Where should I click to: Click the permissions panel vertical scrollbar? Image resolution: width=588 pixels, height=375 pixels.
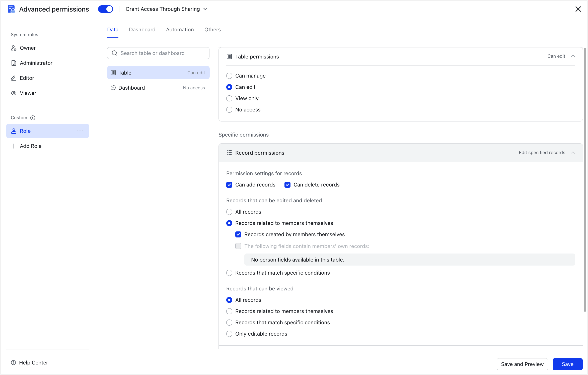pos(585,180)
